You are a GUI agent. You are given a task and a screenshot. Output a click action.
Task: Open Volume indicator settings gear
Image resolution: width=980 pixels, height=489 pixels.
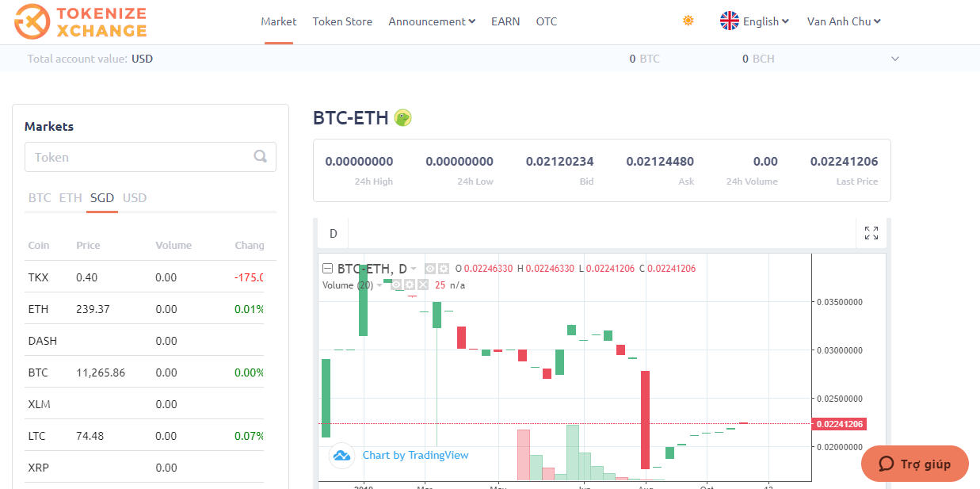pos(410,285)
